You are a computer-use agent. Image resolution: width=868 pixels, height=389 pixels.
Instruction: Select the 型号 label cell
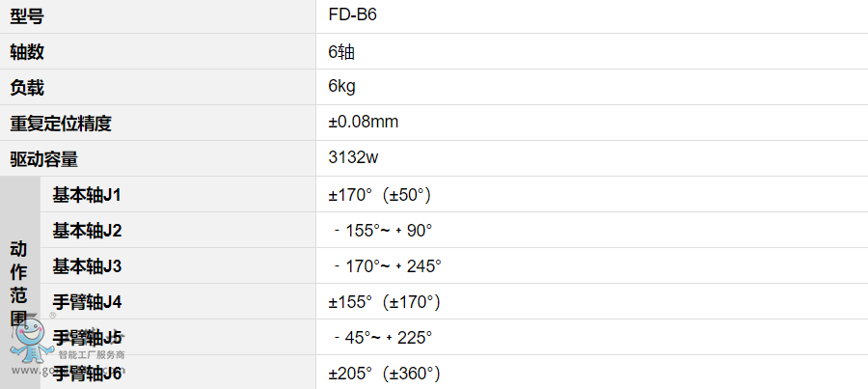27,15
